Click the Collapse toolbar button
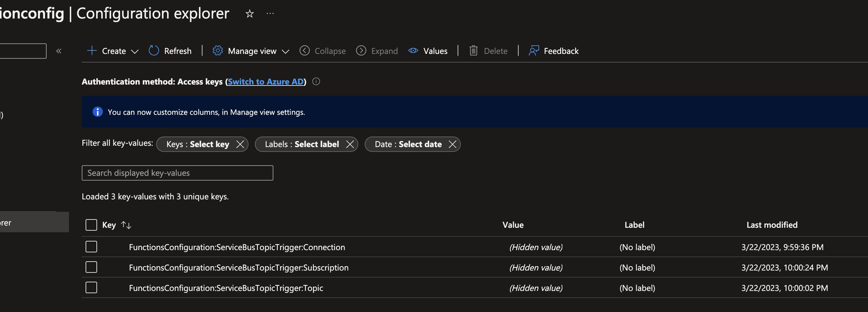This screenshot has height=312, width=868. coord(323,51)
